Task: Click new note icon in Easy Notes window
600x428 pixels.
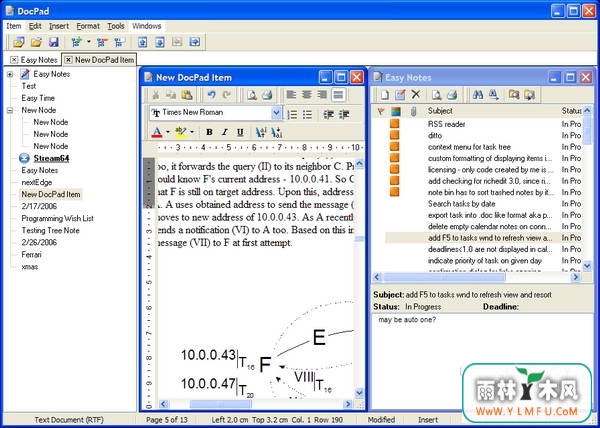Action: [x=385, y=94]
